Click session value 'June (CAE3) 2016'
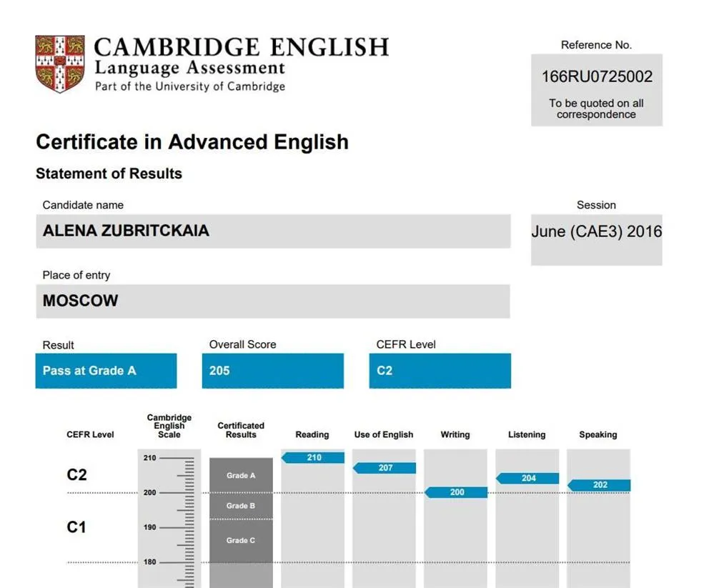Viewport: 714px width, 588px height. [597, 231]
